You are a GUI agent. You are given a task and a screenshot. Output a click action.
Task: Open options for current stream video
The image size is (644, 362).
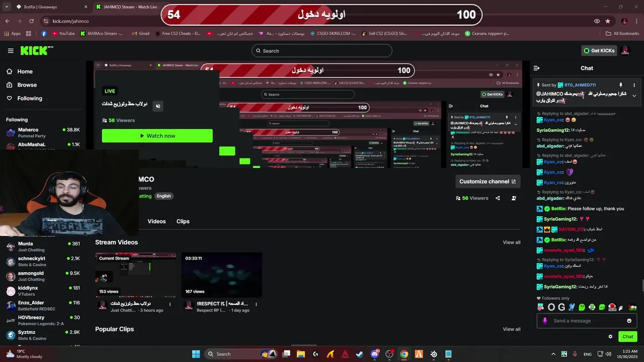pos(170,304)
